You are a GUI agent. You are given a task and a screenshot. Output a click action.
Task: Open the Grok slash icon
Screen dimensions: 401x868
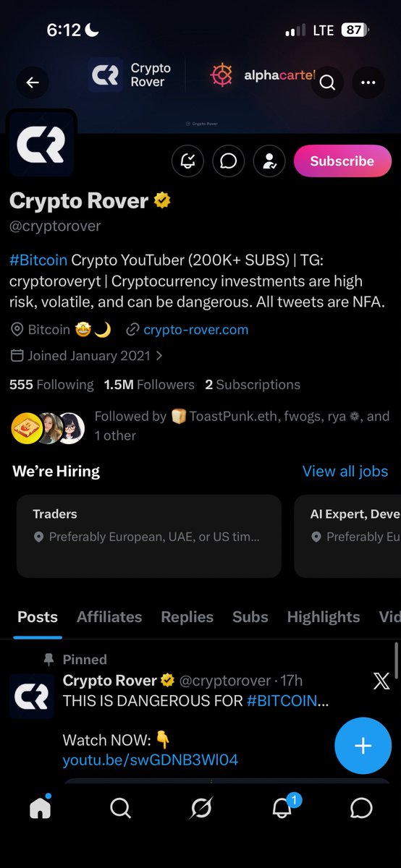click(200, 808)
